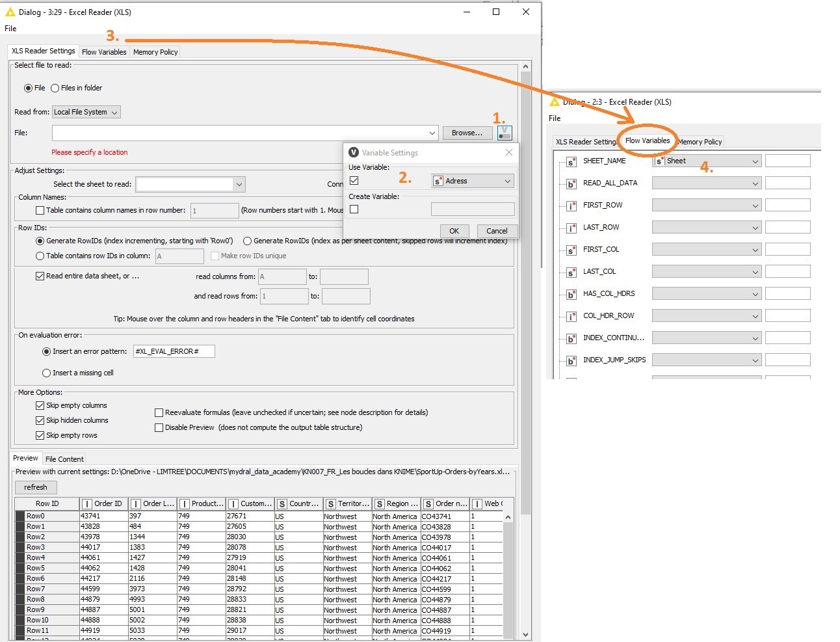Open the READ_ALL_DATA variable dropdown
840x642 pixels.
point(707,183)
